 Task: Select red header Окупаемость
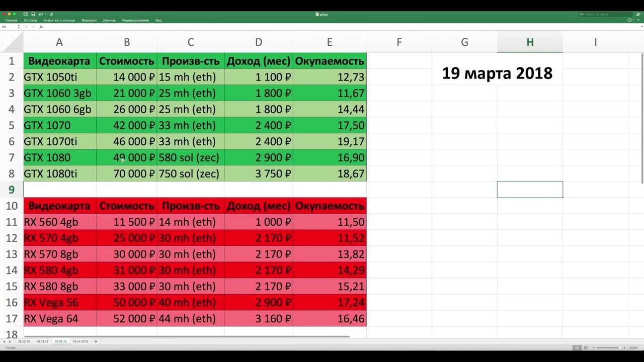(330, 206)
